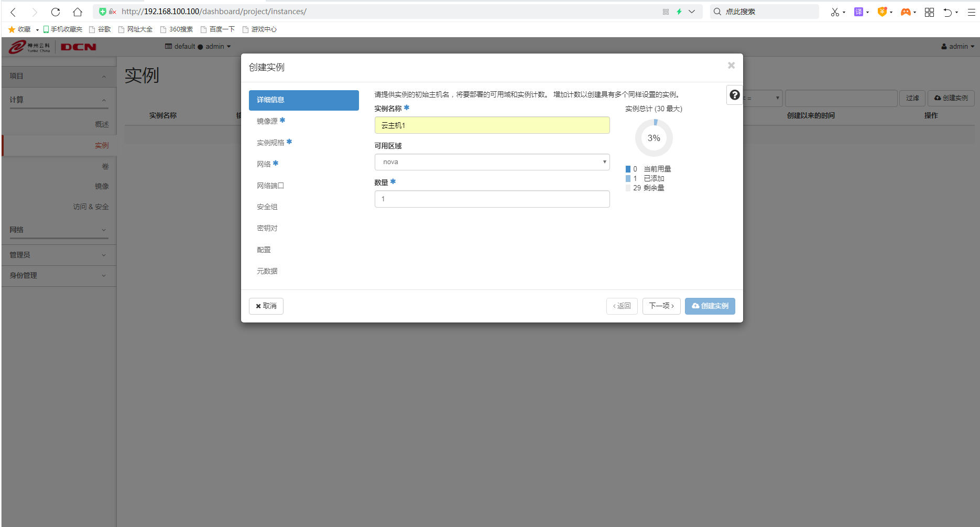Click the 下一项 next button
The width and height of the screenshot is (980, 527).
pyautogui.click(x=662, y=306)
